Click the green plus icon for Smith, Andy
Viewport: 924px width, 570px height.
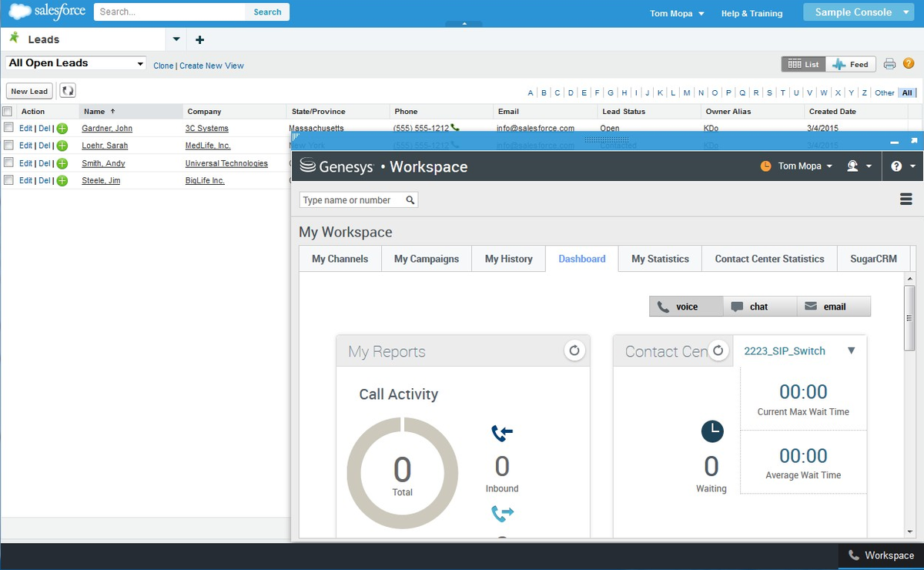62,163
